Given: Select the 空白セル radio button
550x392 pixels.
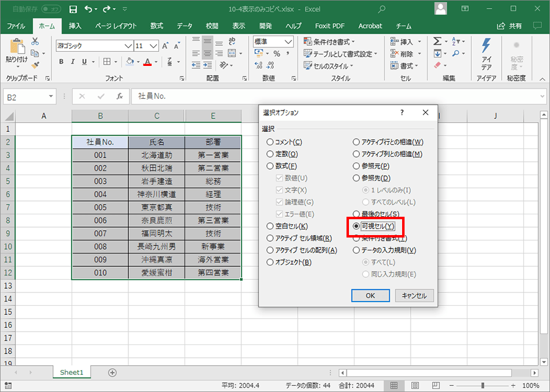Looking at the screenshot, I should (270, 226).
